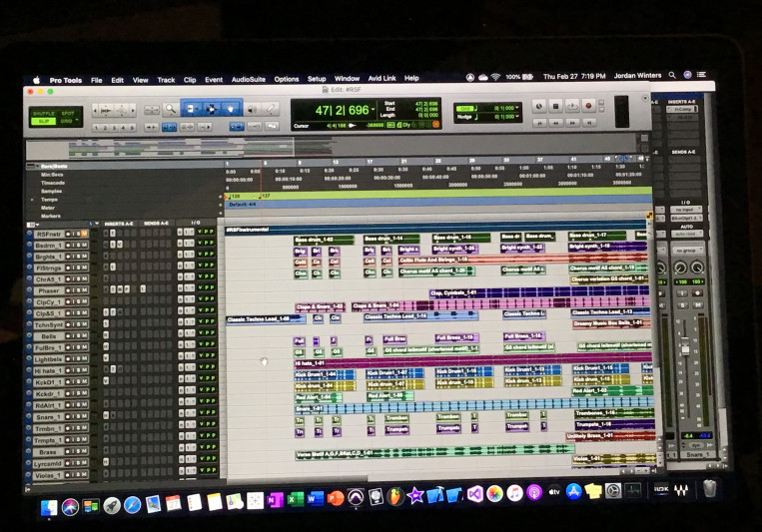Open the Clip menu

click(x=190, y=80)
